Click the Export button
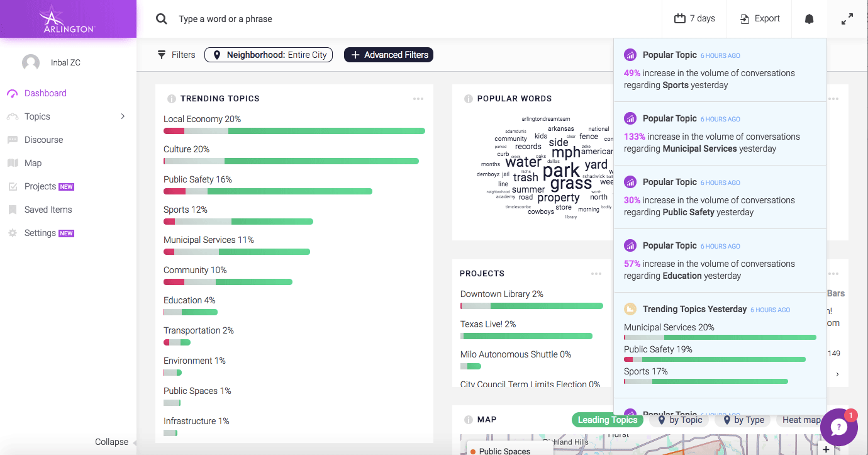This screenshot has height=455, width=868. [x=760, y=19]
